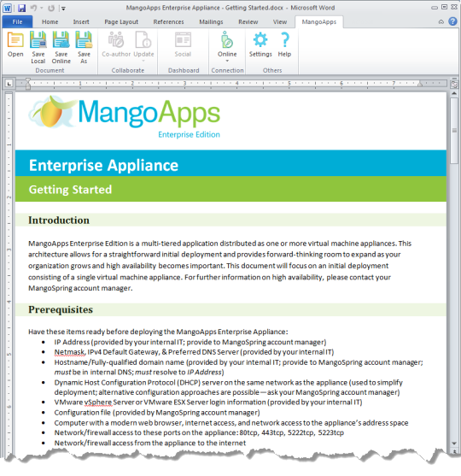Click the MangoApps logo image in document
The image size is (461, 476).
tap(125, 117)
